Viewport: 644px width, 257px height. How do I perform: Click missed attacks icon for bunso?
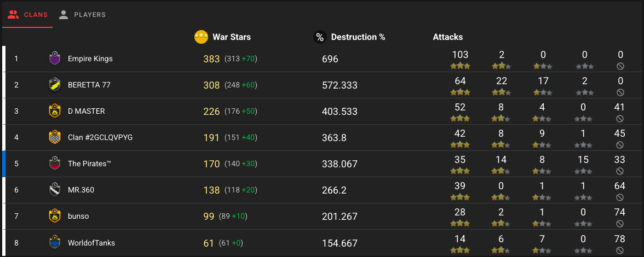620,224
